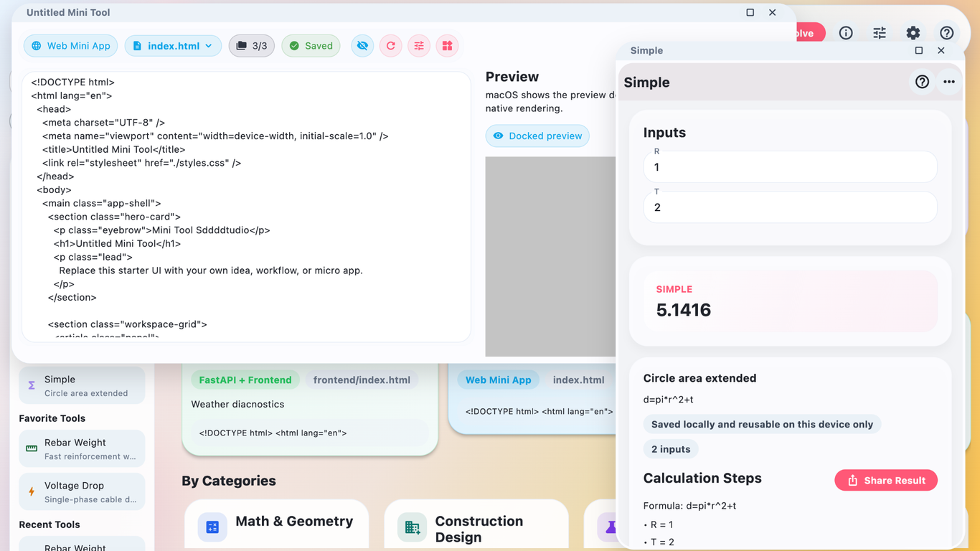980x551 pixels.
Task: Toggle the hide preview eye icon
Action: pos(362,46)
